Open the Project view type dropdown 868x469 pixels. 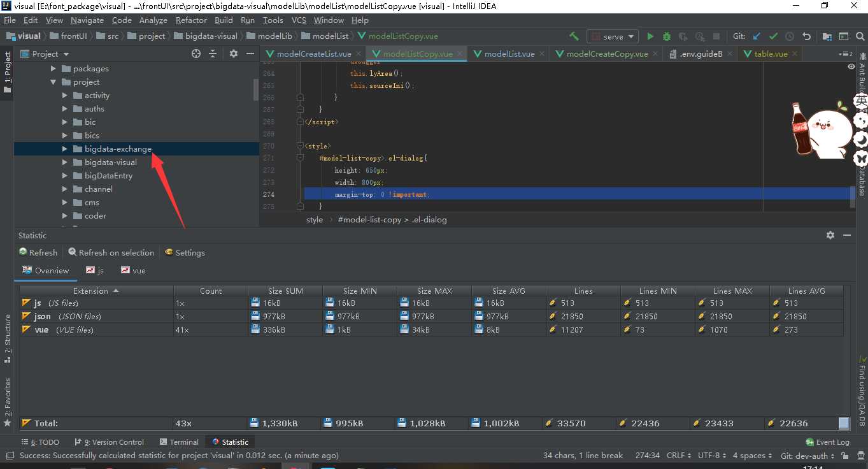click(x=45, y=54)
